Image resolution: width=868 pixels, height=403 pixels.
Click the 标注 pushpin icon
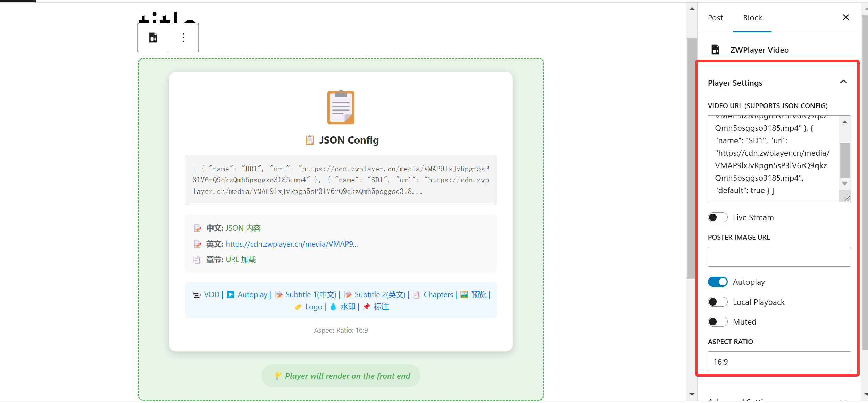click(367, 307)
